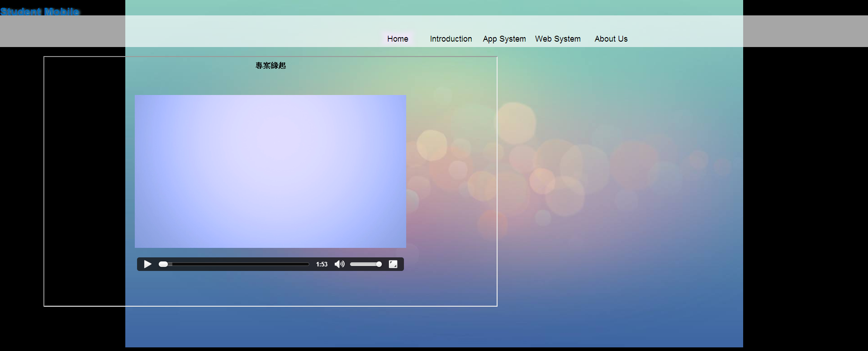Enter fullscreen mode for the video
The image size is (868, 351).
click(393, 264)
